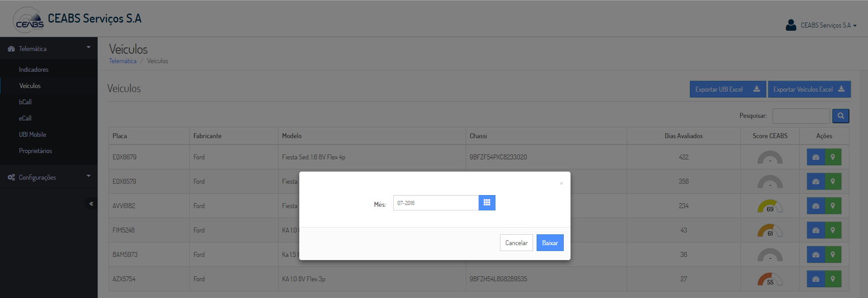Image resolution: width=868 pixels, height=298 pixels.
Task: Click the Telemática breadcrumb link
Action: click(x=123, y=61)
